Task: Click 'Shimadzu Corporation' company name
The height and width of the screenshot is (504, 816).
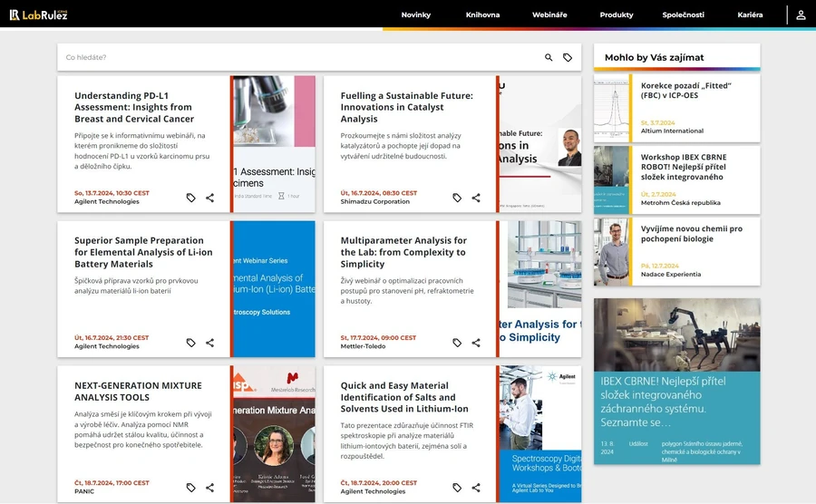Action: pos(374,202)
